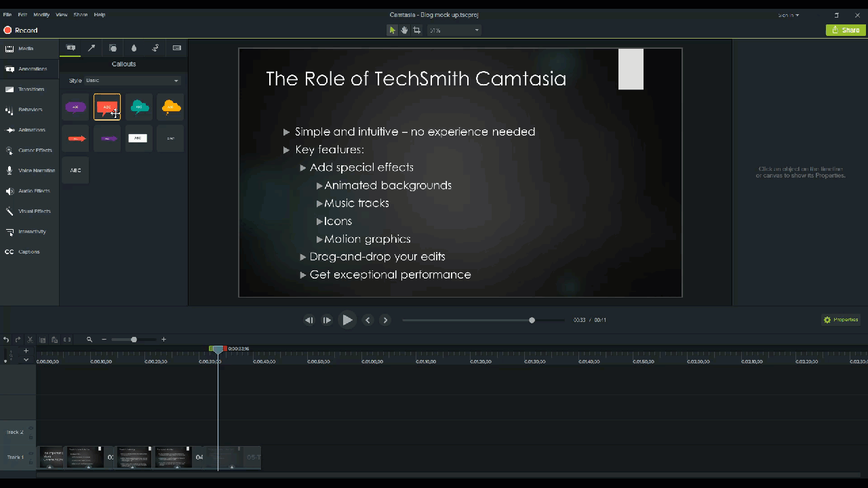Open Properties with the Properties button
Screen dimensions: 868x488
click(840, 319)
